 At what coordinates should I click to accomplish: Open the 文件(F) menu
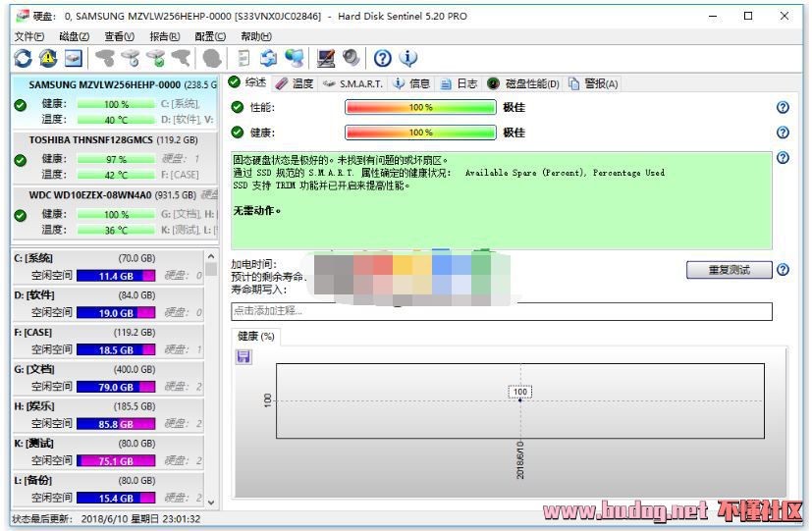29,36
